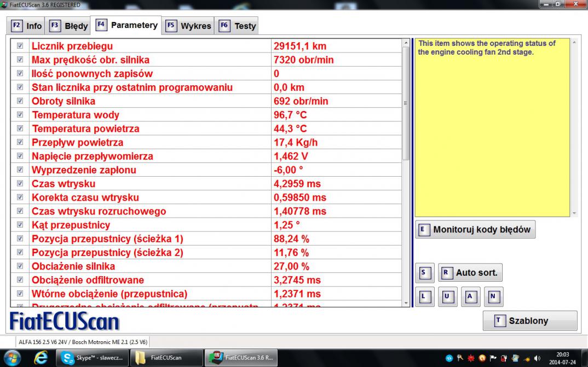Open Windows Start menu
588x367 pixels.
tap(12, 358)
